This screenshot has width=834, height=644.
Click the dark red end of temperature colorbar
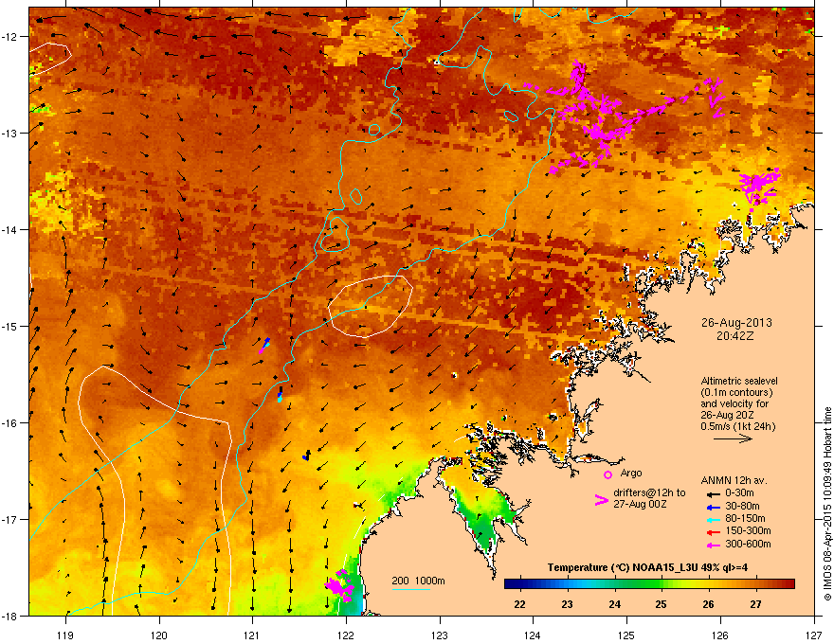pyautogui.click(x=789, y=584)
